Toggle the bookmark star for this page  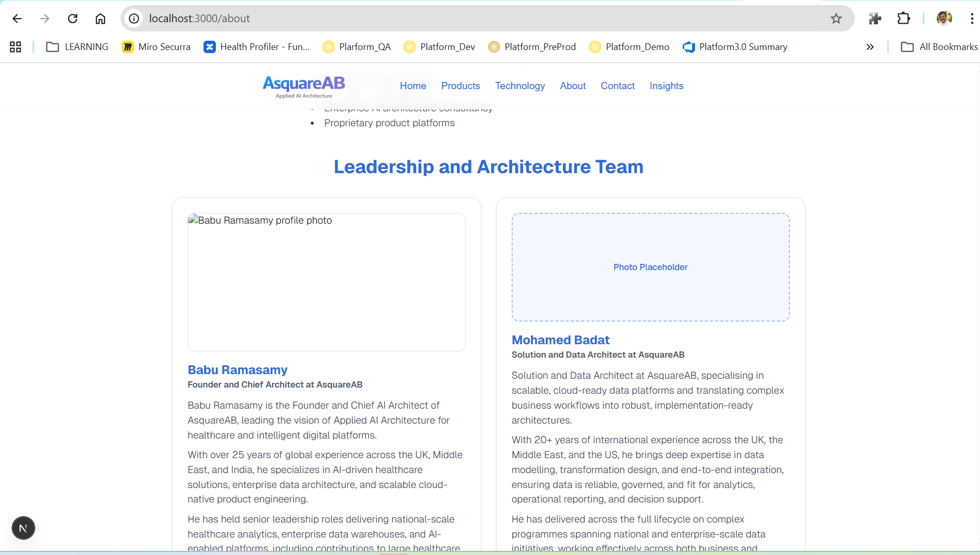pyautogui.click(x=836, y=18)
